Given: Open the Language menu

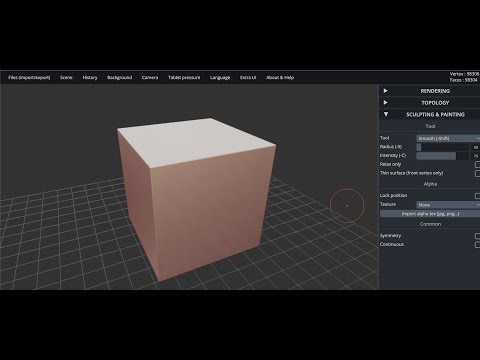Looking at the screenshot, I should 220,78.
